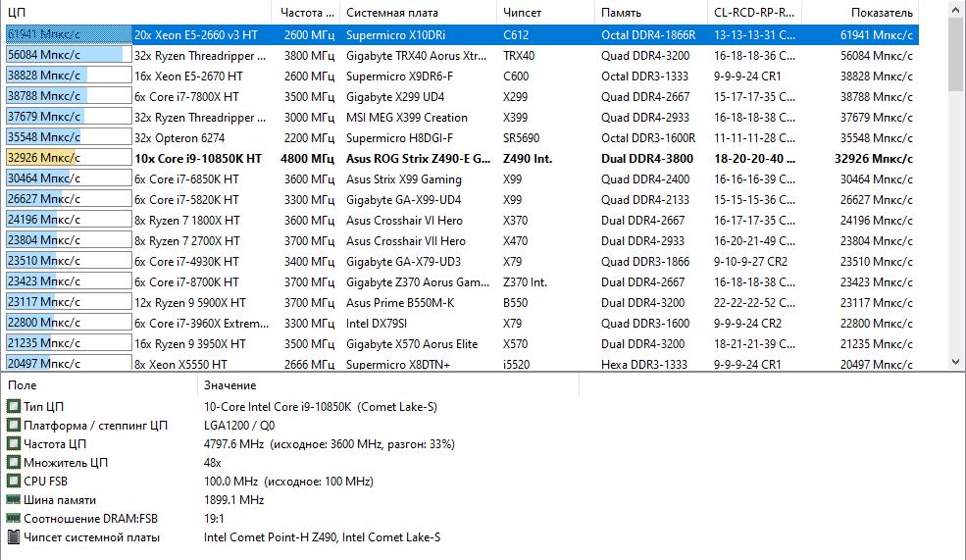Click the memory icon next to Соотношение DRAM:FSB
Image resolution: width=966 pixels, height=560 pixels.
tap(13, 518)
